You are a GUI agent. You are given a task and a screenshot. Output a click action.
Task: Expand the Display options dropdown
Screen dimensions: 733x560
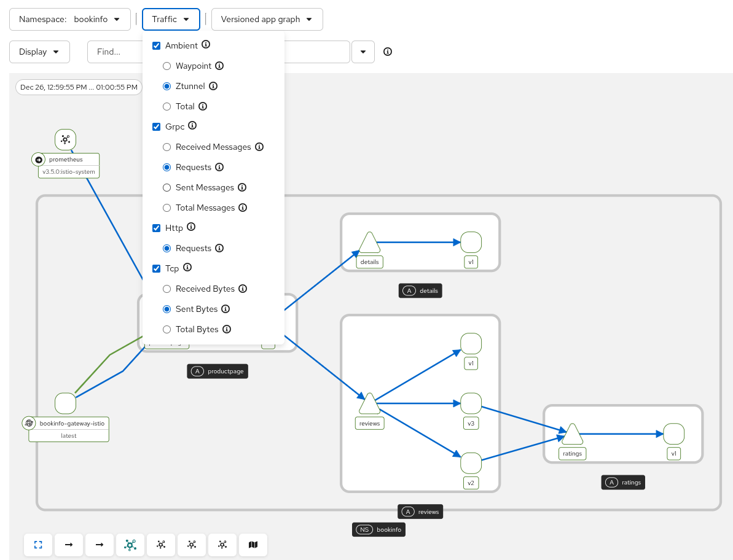pyautogui.click(x=39, y=52)
